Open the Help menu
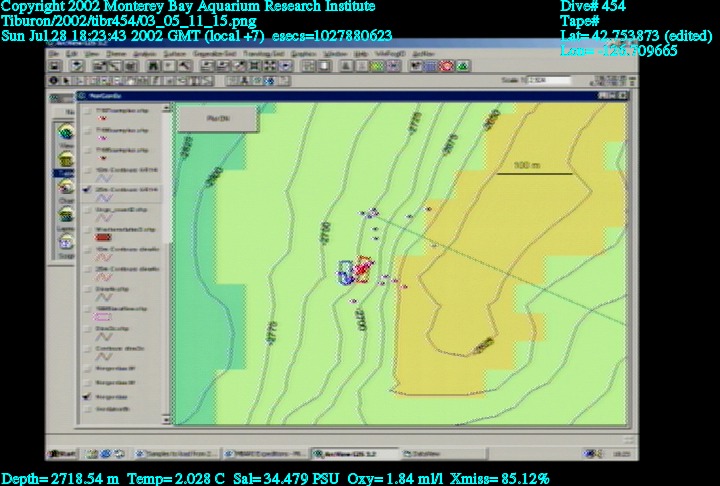Image resolution: width=720 pixels, height=486 pixels. [361, 53]
